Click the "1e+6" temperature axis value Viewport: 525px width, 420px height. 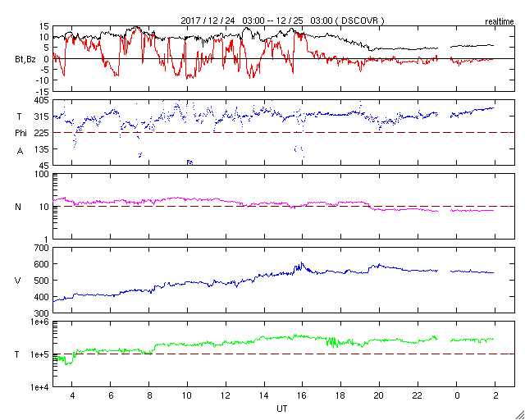point(39,322)
